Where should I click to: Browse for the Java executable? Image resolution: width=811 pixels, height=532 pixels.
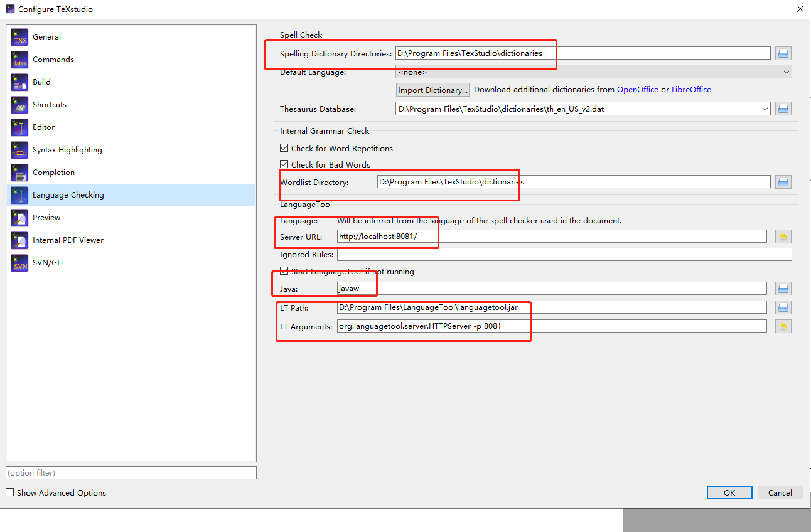tap(783, 289)
